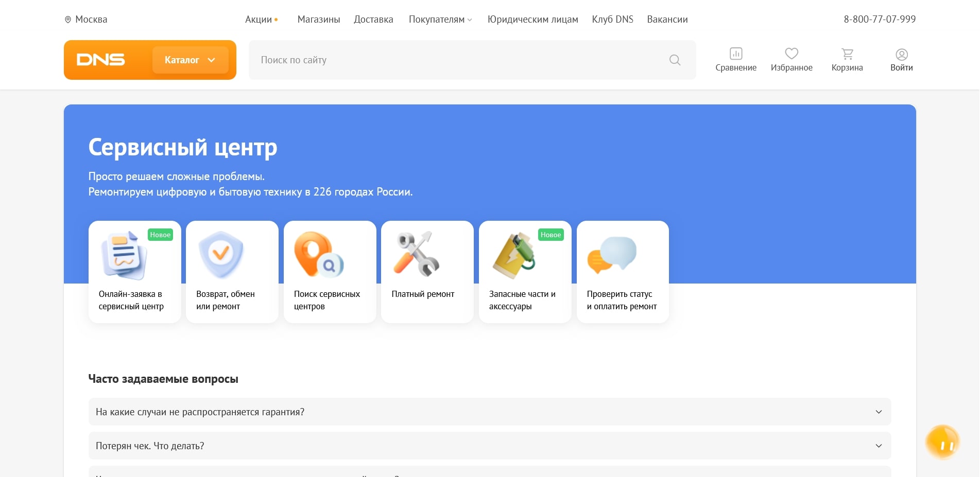Open Платный ремонт tools card
This screenshot has height=477, width=980.
(x=427, y=272)
